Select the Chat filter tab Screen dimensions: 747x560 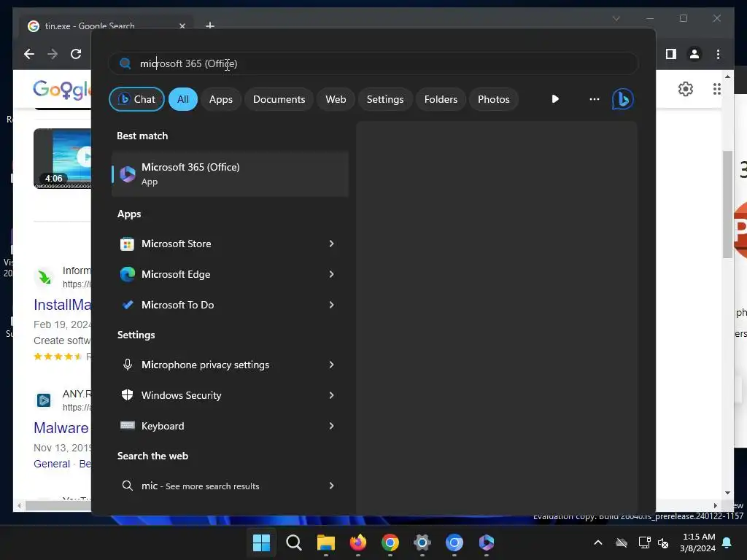click(x=136, y=99)
